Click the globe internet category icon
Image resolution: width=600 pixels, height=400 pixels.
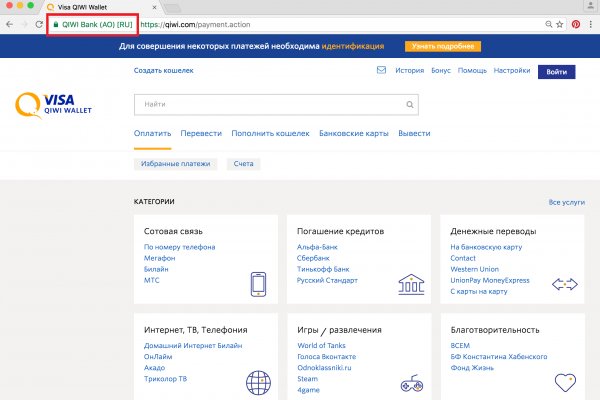pos(258,382)
